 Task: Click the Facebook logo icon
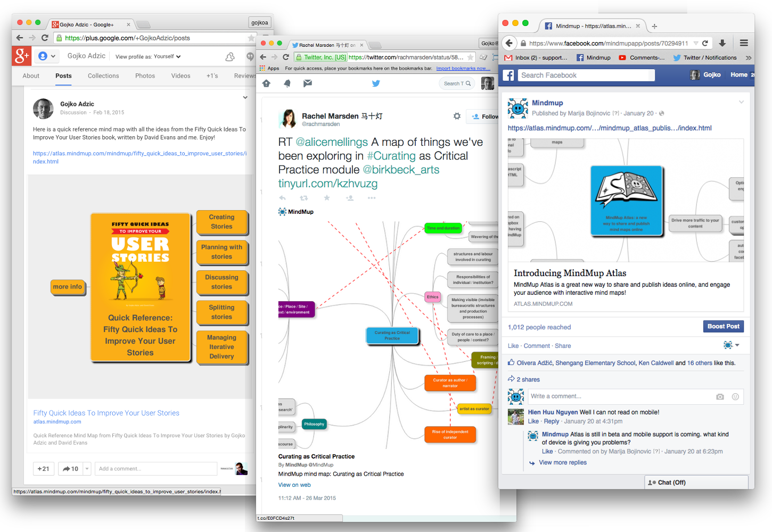(508, 75)
